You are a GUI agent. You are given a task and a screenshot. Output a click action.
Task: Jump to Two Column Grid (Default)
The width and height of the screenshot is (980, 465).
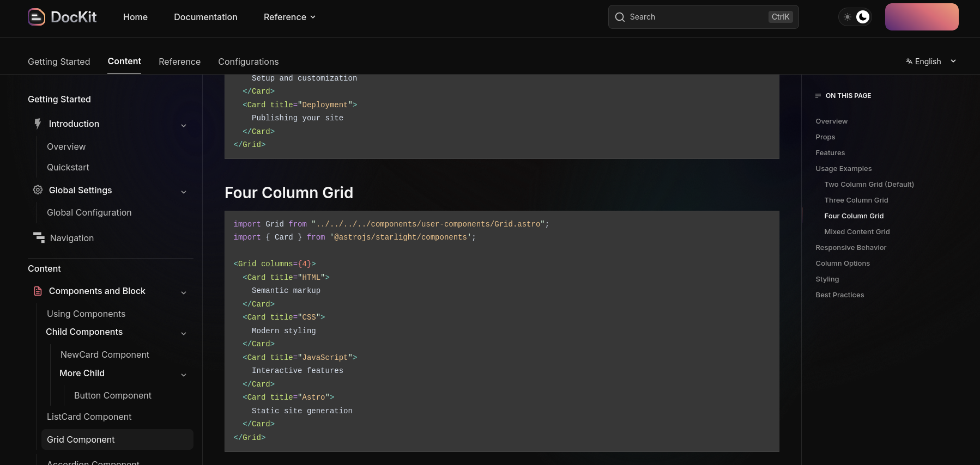869,184
